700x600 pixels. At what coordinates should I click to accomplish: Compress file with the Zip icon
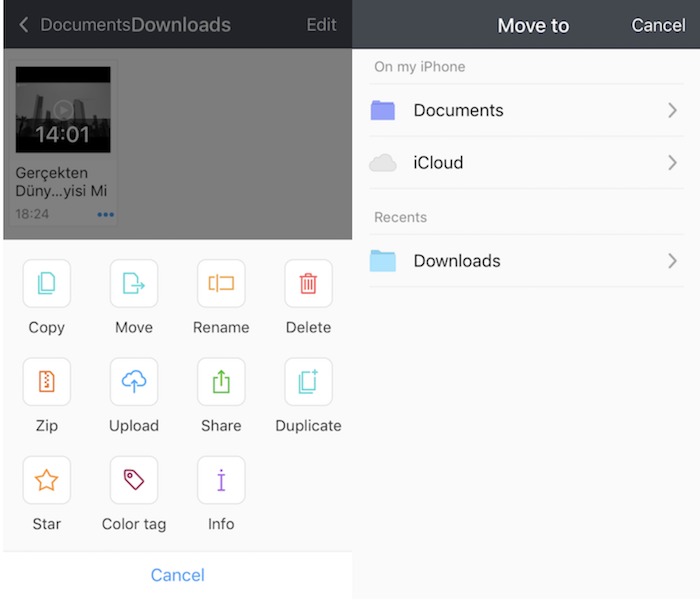click(46, 382)
